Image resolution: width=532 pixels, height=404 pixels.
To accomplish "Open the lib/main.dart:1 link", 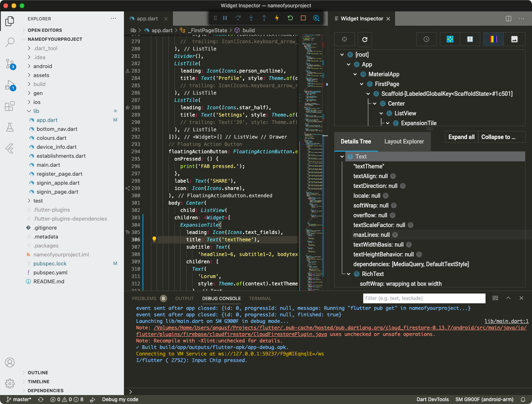I will 506,321.
